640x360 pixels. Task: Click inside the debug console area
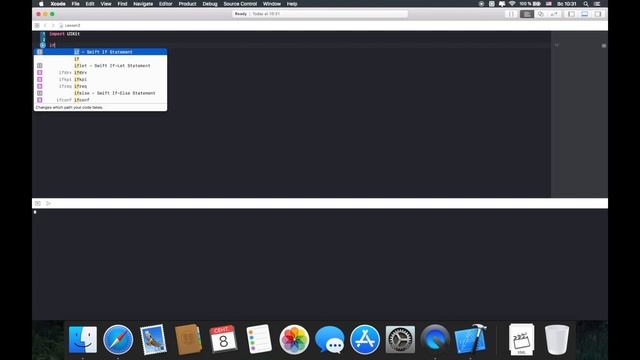point(320,264)
